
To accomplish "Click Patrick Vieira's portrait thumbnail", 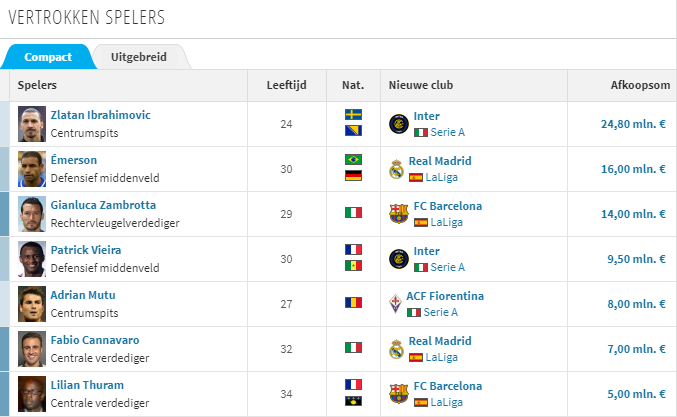I will pos(32,259).
